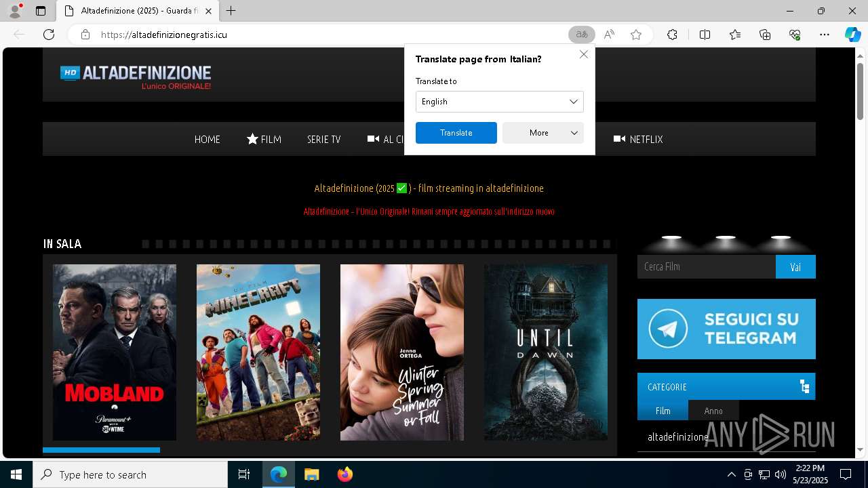Open the FILM menu item

[264, 139]
